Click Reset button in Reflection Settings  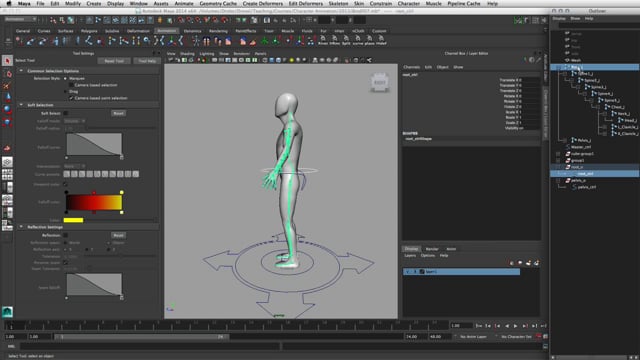point(118,235)
